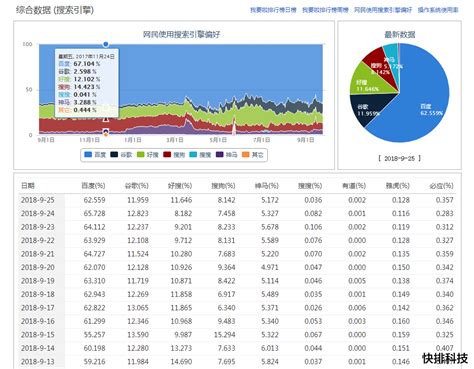Click the 神马(%) column header

[x=267, y=186]
